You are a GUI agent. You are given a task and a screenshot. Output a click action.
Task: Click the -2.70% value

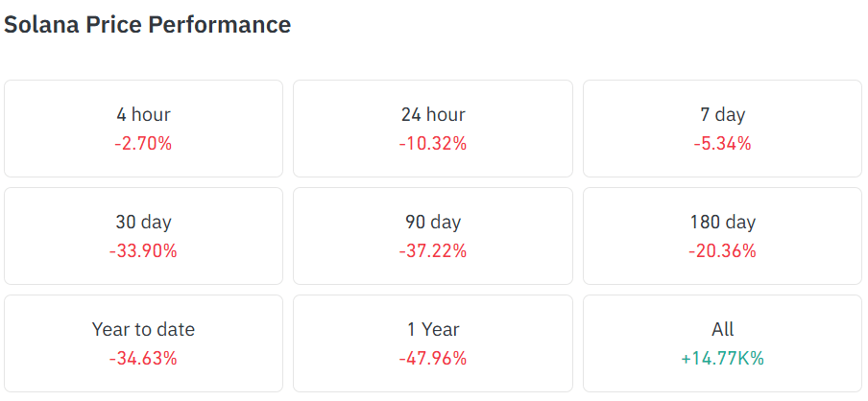click(143, 144)
